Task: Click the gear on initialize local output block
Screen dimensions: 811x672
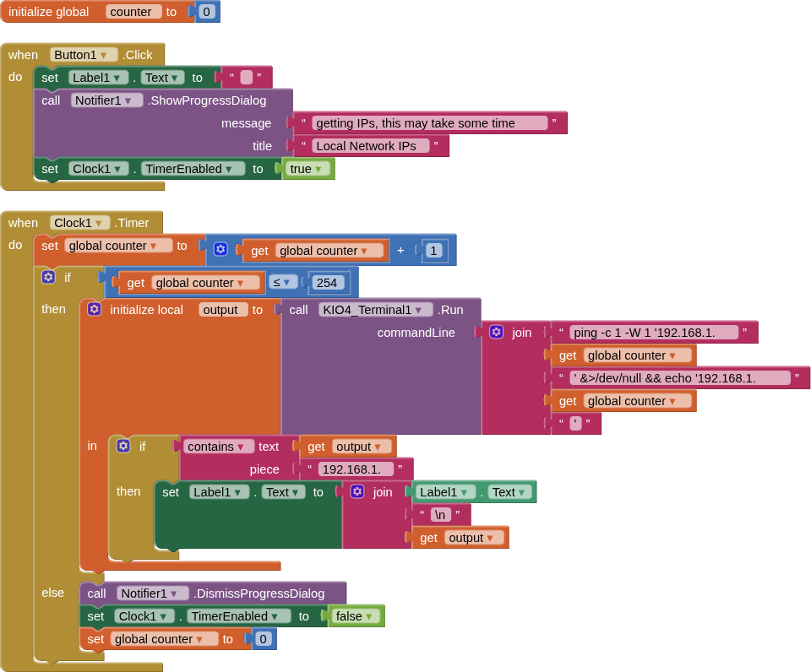Action: (x=94, y=309)
